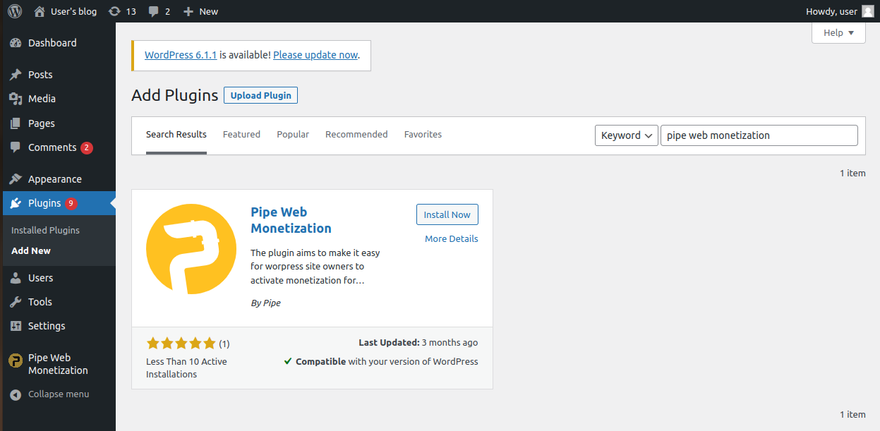Expand the Help dropdown panel
This screenshot has width=880, height=431.
click(838, 33)
